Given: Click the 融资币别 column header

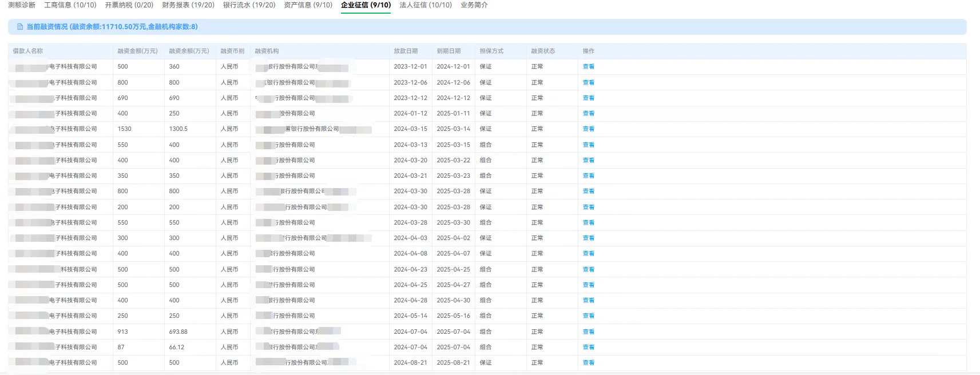Looking at the screenshot, I should coord(232,51).
